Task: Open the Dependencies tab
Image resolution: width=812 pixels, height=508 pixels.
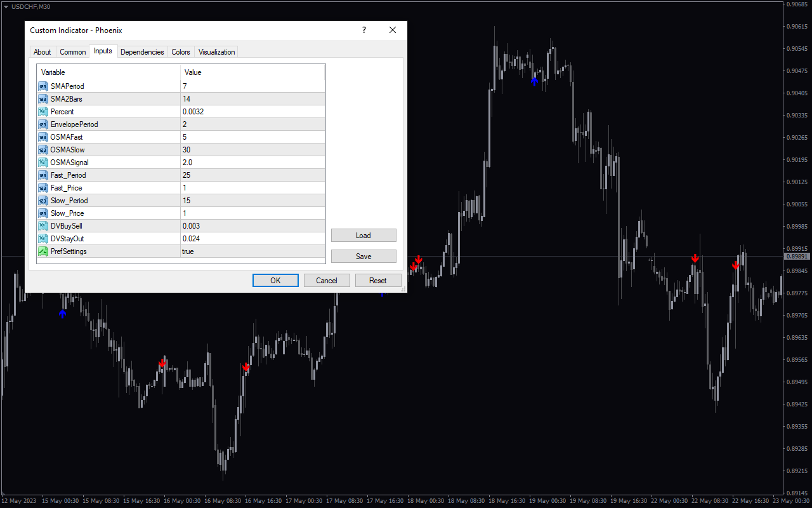Action: point(142,52)
